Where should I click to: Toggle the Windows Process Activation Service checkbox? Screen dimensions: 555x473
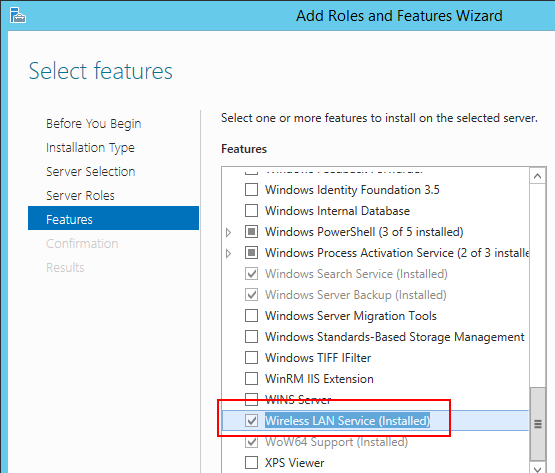click(251, 253)
